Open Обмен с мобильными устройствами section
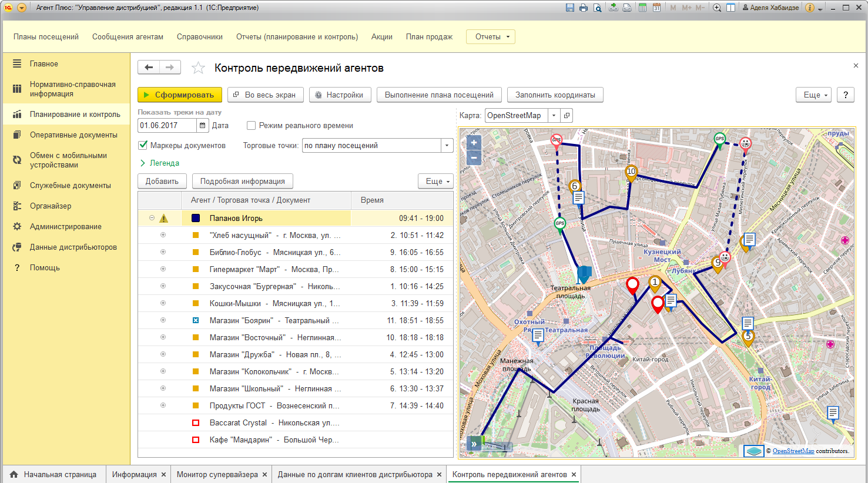868x483 pixels. click(66, 160)
